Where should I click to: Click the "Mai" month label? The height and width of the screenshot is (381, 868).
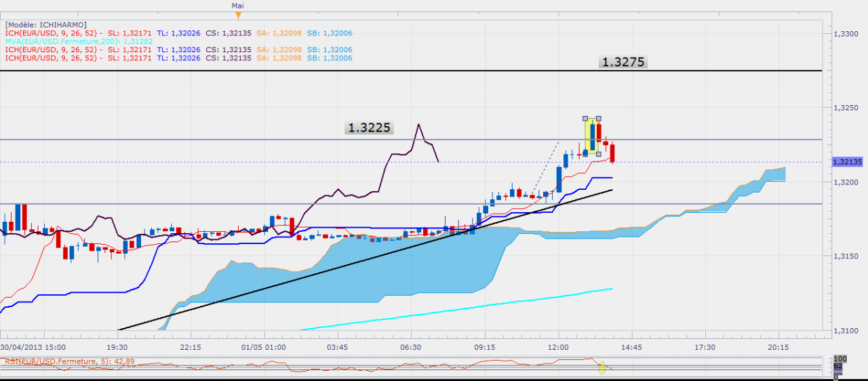click(x=237, y=5)
